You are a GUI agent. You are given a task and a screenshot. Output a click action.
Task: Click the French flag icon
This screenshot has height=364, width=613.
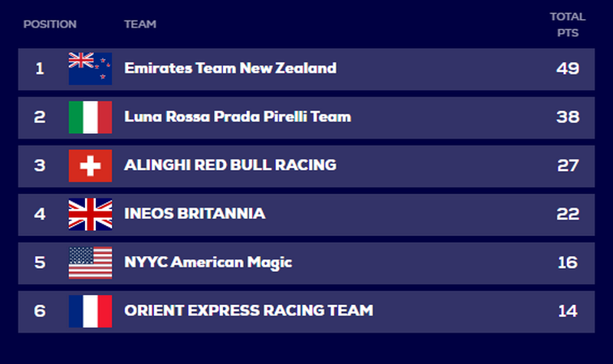pyautogui.click(x=90, y=311)
